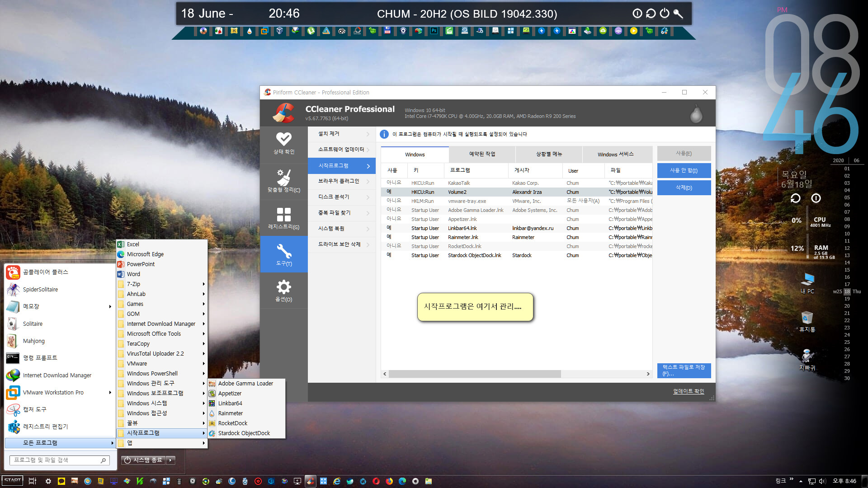Launch Word from the programs list
The height and width of the screenshot is (488, 868).
pos(161,274)
